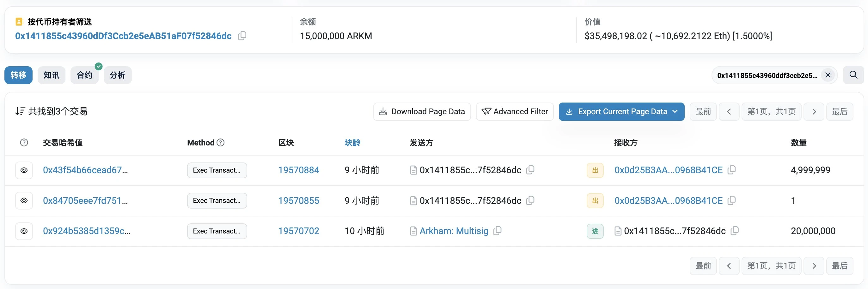This screenshot has width=868, height=289.
Task: Open the 分析 tab
Action: tap(117, 75)
